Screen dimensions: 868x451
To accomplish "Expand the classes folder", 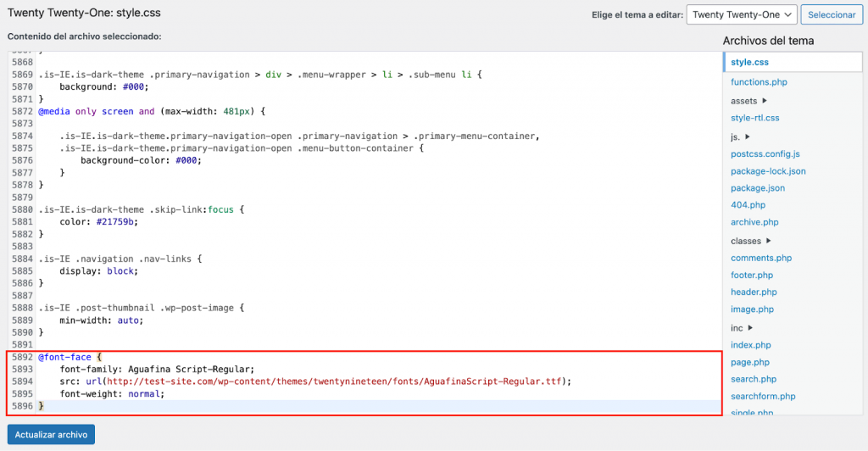I will click(767, 241).
